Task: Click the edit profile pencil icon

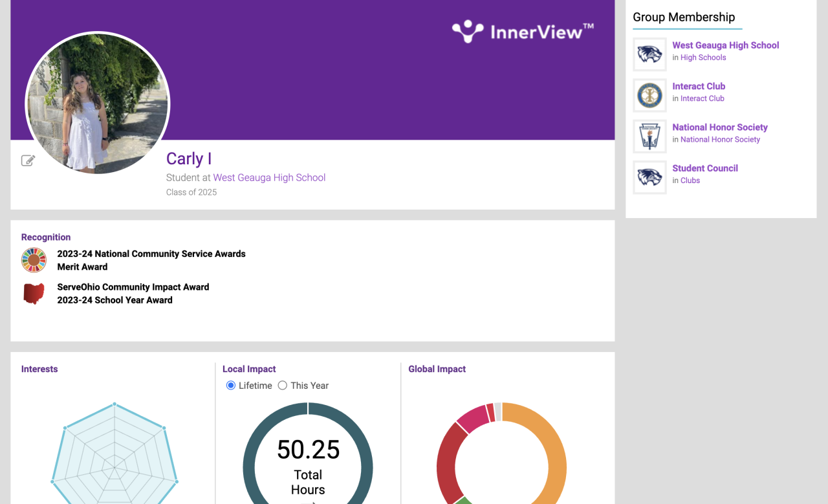Action: click(x=28, y=160)
